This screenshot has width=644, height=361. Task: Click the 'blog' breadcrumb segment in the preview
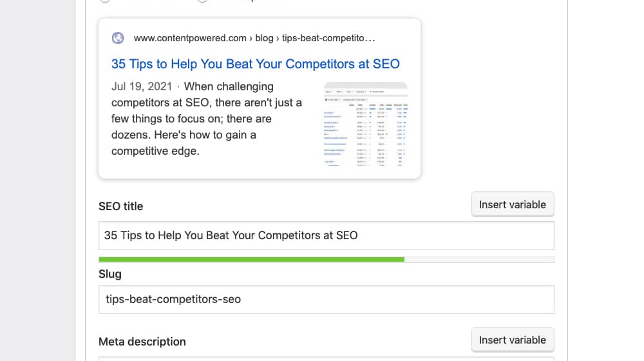264,38
